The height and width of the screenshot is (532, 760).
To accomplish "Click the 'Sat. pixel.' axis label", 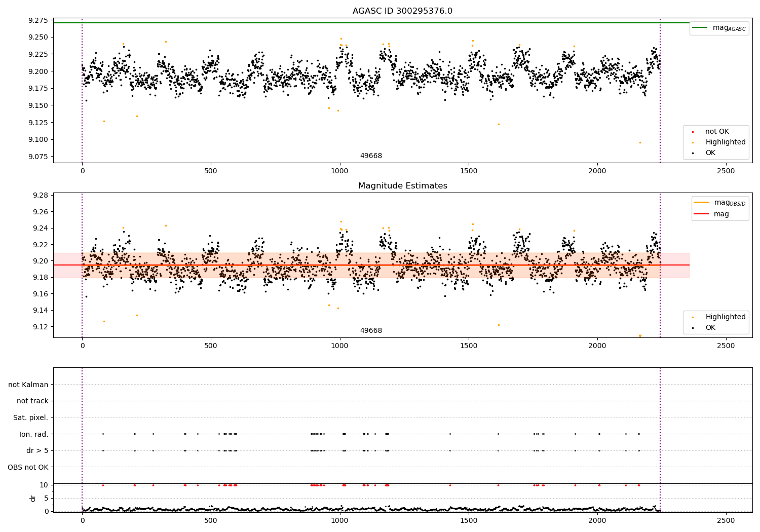I will [x=31, y=417].
